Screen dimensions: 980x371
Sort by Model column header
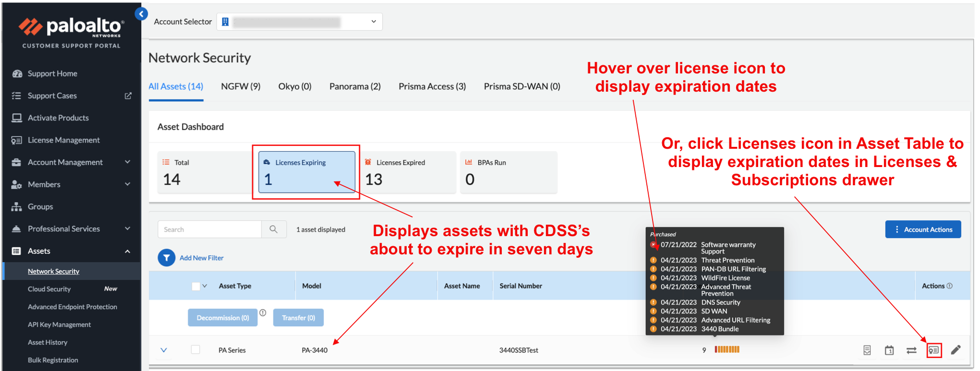click(312, 286)
